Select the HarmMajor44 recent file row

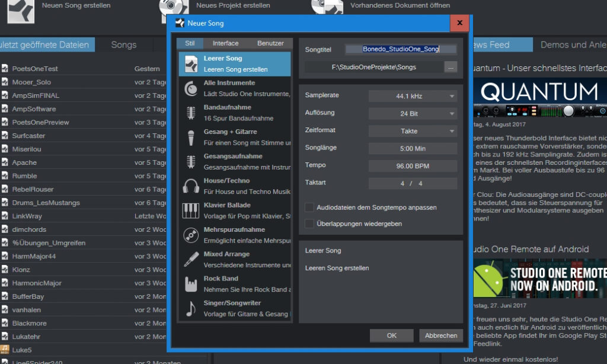pos(83,256)
